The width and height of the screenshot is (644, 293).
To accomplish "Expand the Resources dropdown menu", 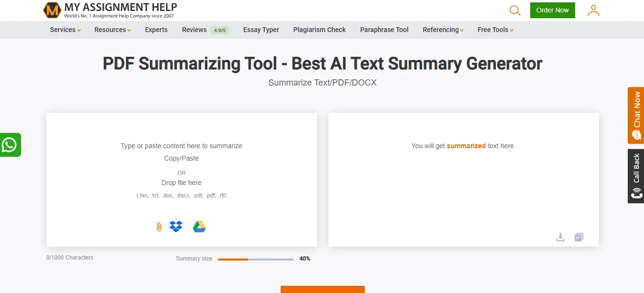I will pyautogui.click(x=113, y=30).
